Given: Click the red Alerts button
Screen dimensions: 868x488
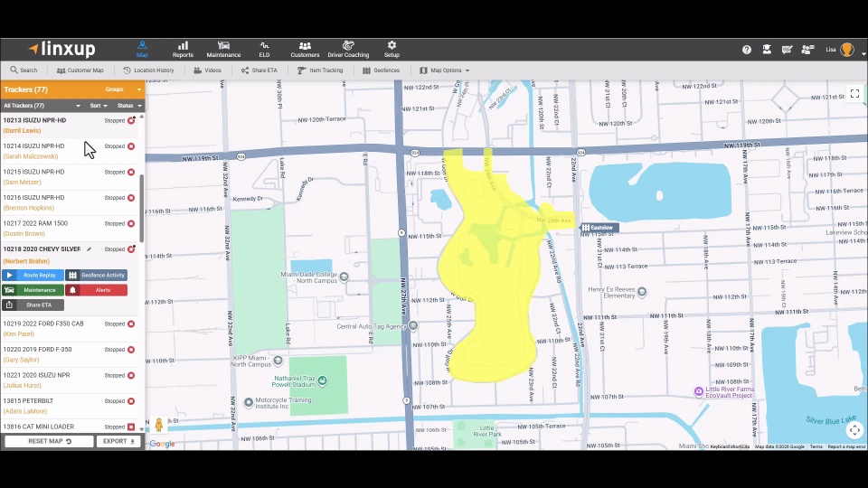Looking at the screenshot, I should coord(97,290).
